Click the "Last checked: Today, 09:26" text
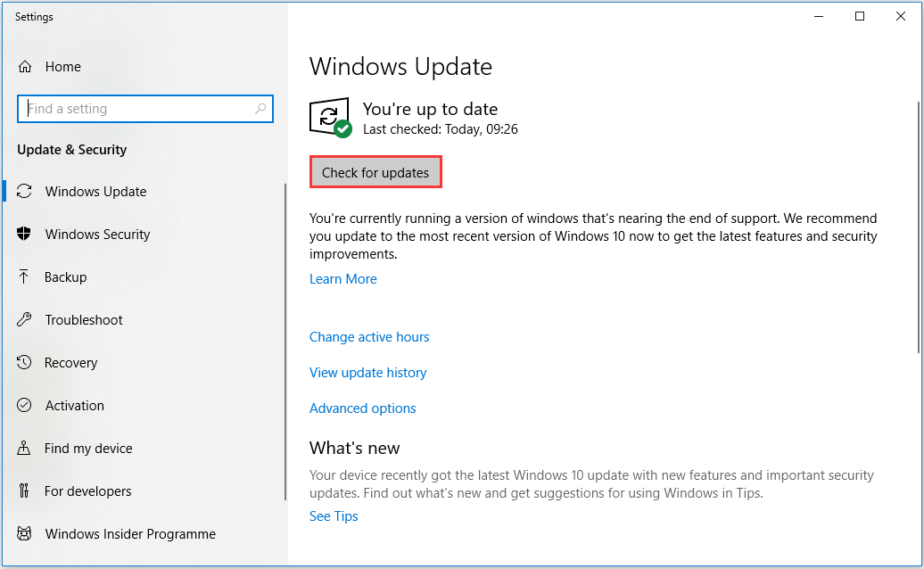 point(441,129)
